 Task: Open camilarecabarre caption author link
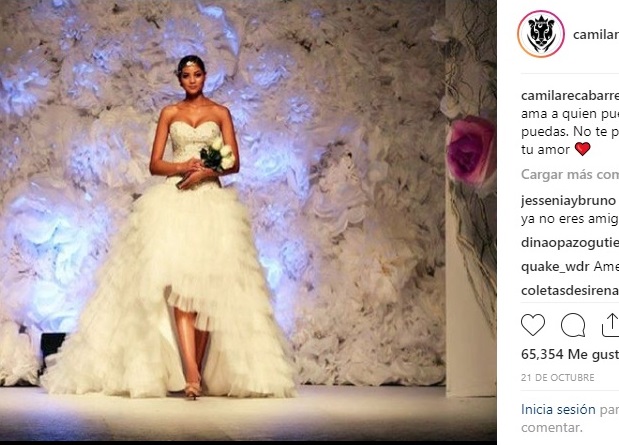pyautogui.click(x=570, y=96)
